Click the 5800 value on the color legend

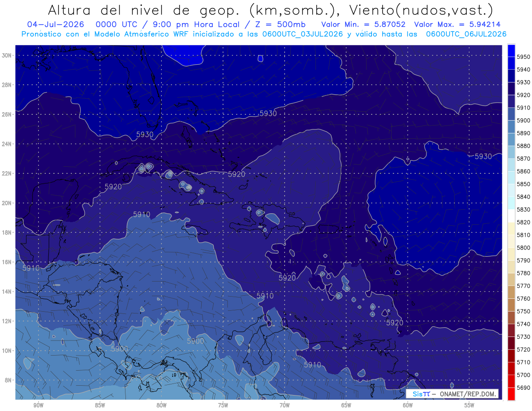tap(523, 247)
